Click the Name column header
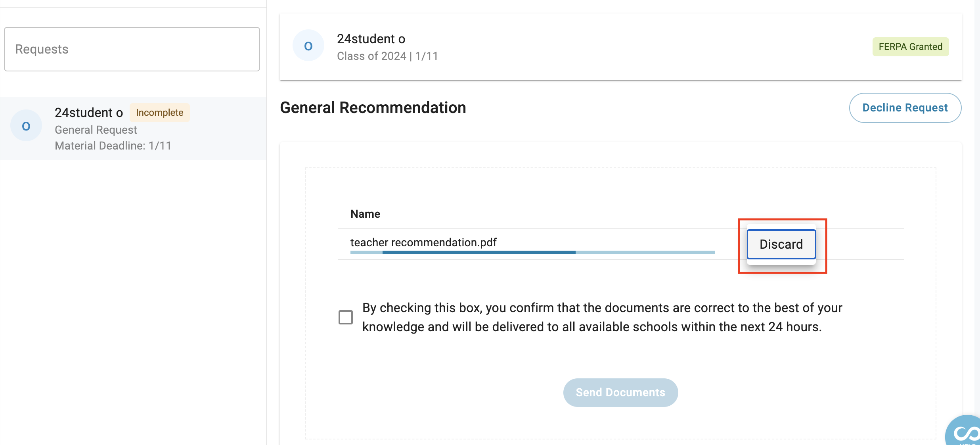The image size is (980, 445). 365,214
